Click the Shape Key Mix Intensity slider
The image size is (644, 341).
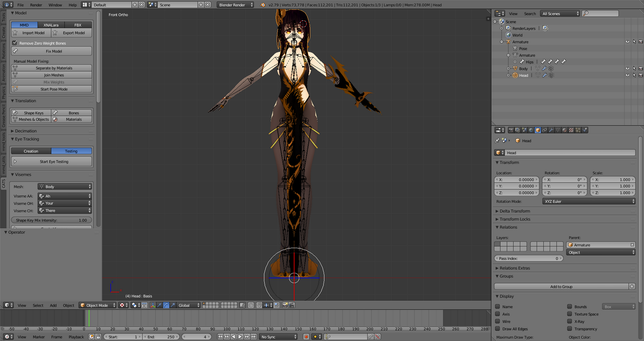tap(52, 220)
